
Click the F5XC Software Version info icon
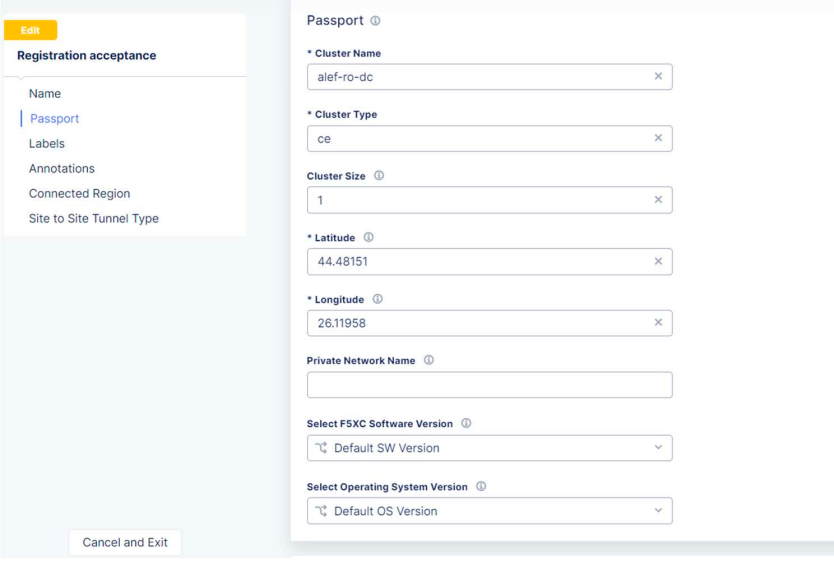click(x=466, y=423)
